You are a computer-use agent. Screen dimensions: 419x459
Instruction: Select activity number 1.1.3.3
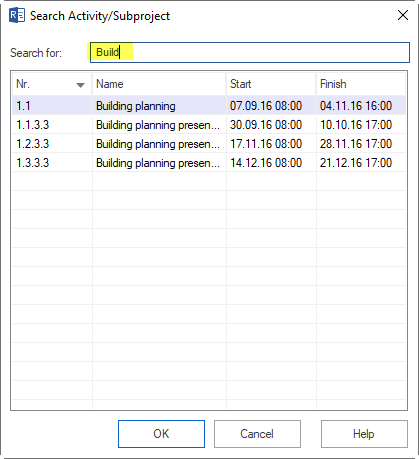pyautogui.click(x=33, y=125)
